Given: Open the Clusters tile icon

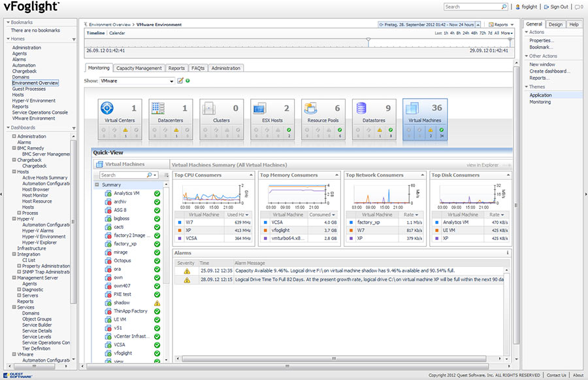Looking at the screenshot, I should coord(209,108).
